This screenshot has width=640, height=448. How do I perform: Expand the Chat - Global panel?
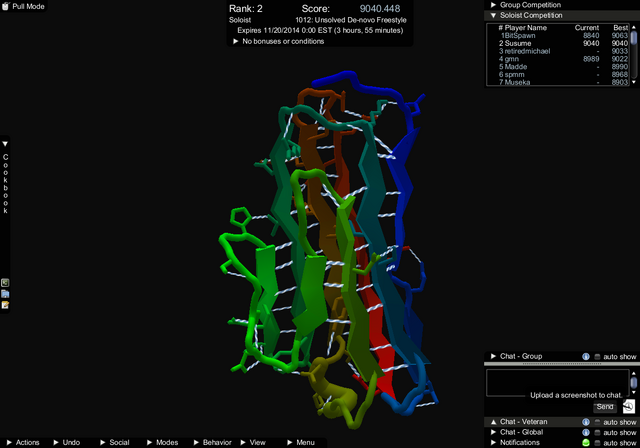point(493,432)
